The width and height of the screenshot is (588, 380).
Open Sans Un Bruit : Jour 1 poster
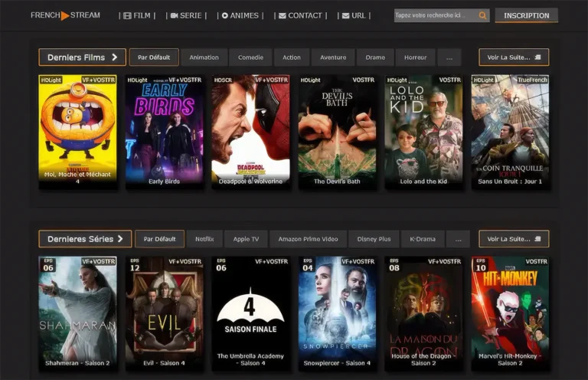(x=510, y=131)
